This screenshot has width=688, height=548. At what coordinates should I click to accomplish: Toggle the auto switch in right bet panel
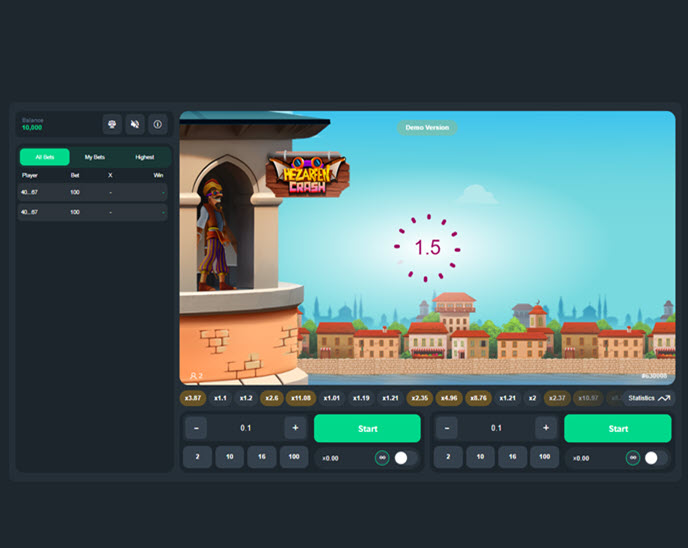click(x=655, y=457)
